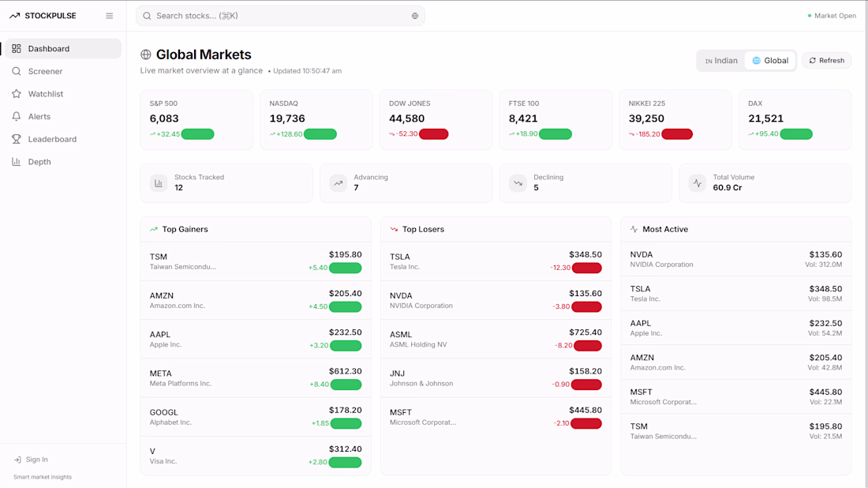Screen dimensions: 868x488
Task: Open the Depth page
Action: tap(62, 162)
